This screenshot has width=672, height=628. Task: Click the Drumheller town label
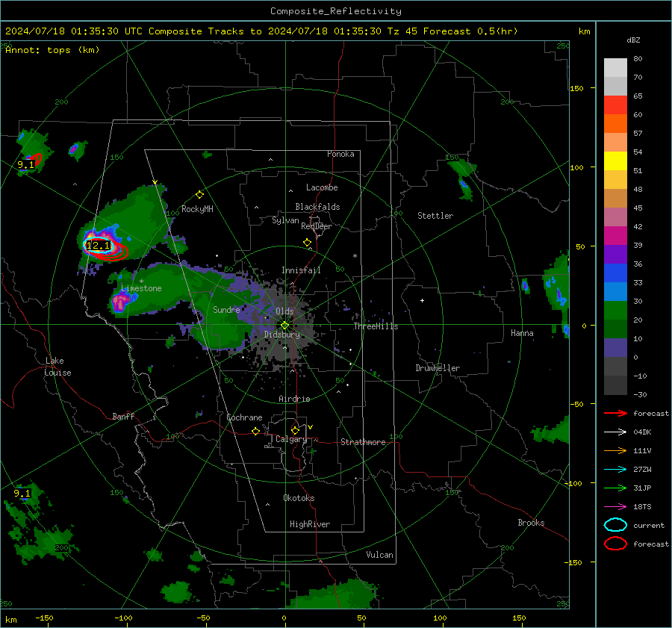pos(438,368)
